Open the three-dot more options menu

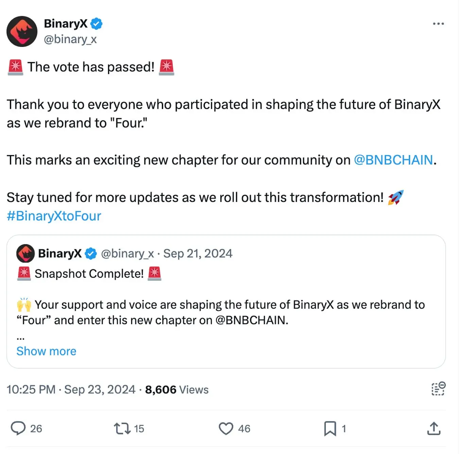pyautogui.click(x=438, y=24)
